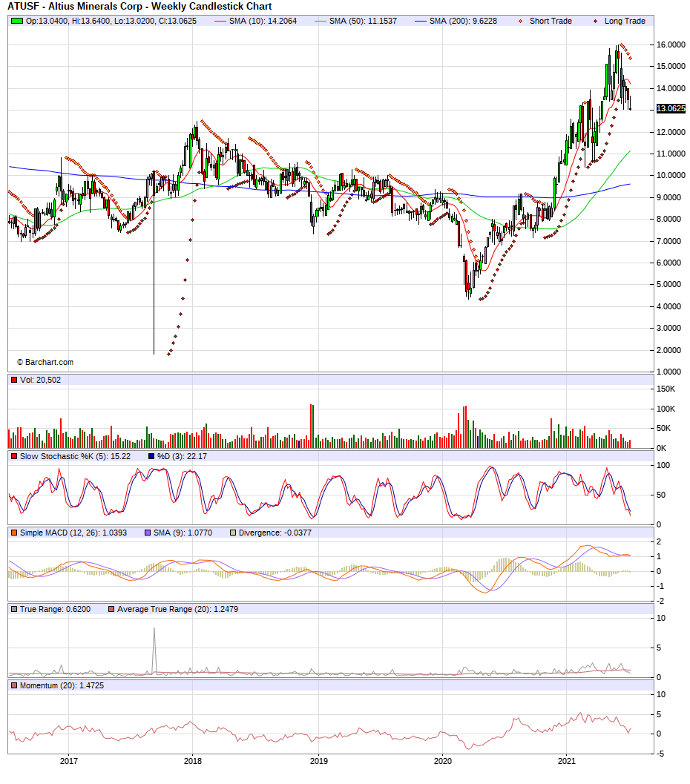Click the green OHLC legend swatch

(17, 21)
